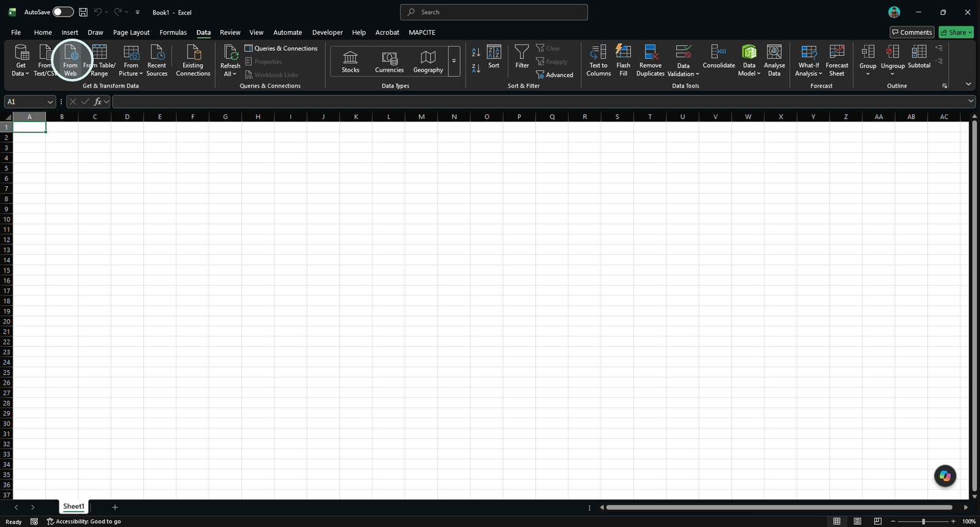980x527 pixels.
Task: Select the Stocks data type
Action: click(x=350, y=61)
